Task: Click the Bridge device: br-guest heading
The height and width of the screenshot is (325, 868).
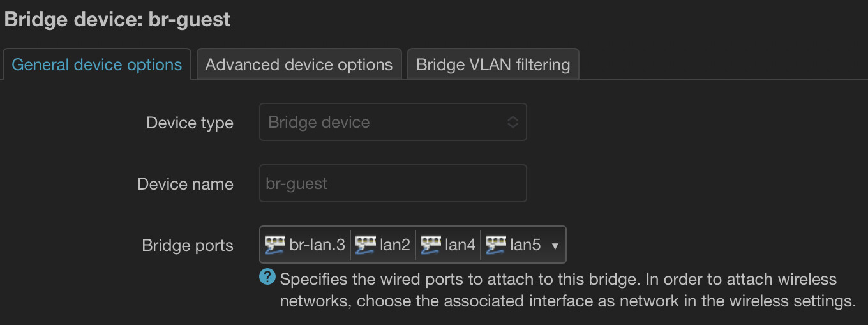Action: (x=117, y=19)
